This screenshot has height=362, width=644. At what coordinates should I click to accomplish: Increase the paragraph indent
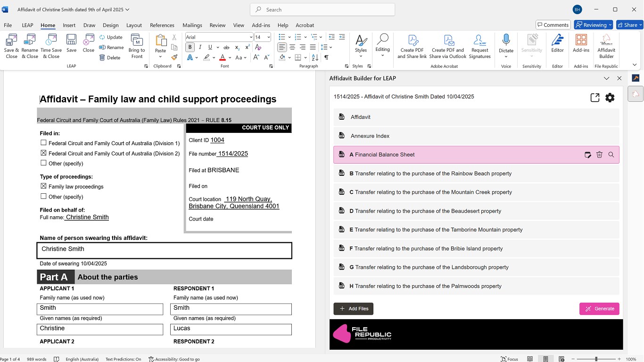coord(342,37)
